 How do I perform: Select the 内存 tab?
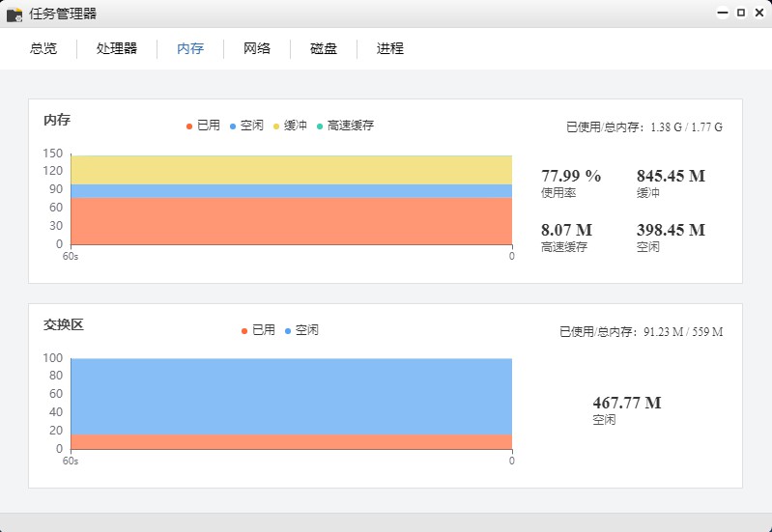[x=190, y=48]
